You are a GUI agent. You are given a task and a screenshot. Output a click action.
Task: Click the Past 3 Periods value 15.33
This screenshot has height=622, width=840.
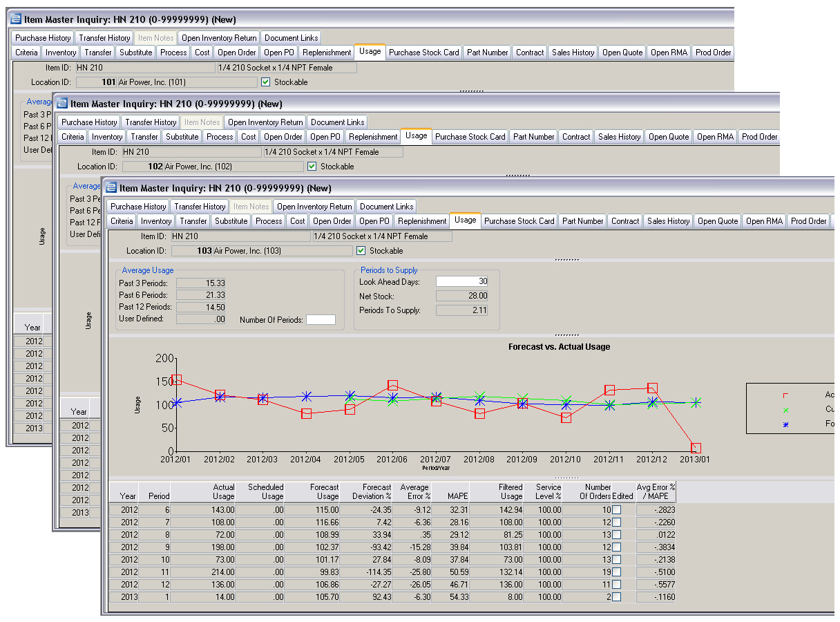201,283
